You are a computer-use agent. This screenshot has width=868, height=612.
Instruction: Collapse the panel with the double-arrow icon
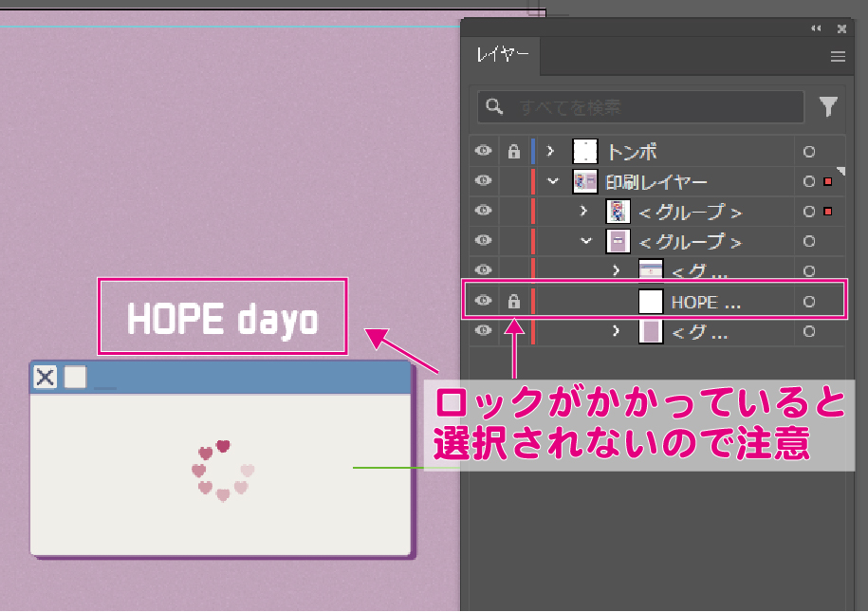point(816,28)
